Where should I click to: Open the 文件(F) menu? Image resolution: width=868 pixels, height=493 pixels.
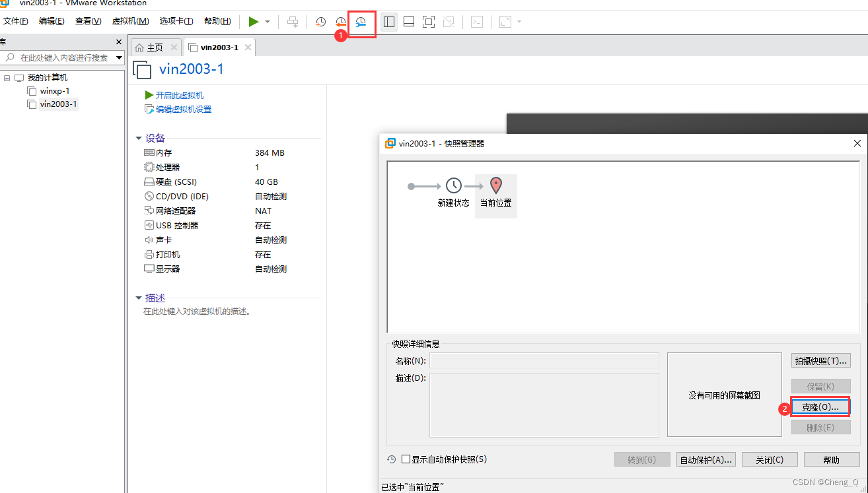tap(16, 21)
